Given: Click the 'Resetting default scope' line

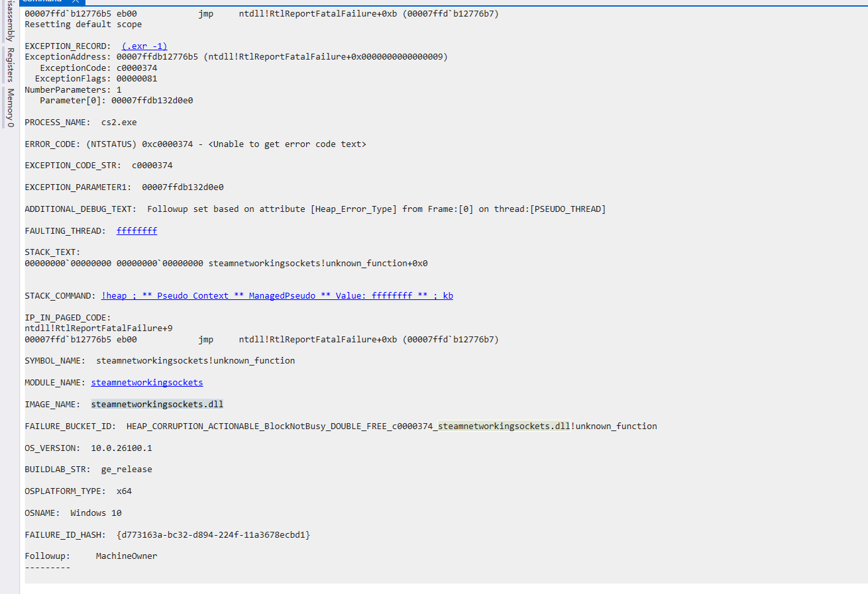Looking at the screenshot, I should [x=83, y=25].
